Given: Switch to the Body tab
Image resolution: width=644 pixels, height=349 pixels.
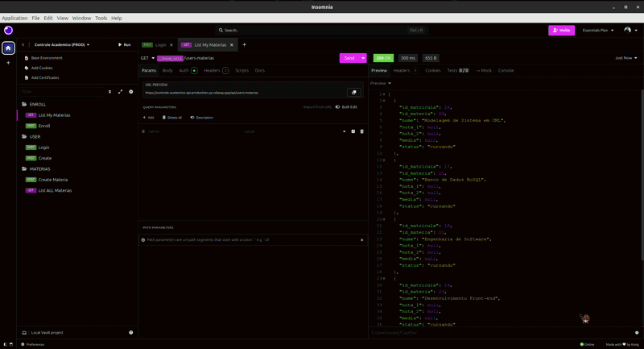Looking at the screenshot, I should click(x=167, y=70).
